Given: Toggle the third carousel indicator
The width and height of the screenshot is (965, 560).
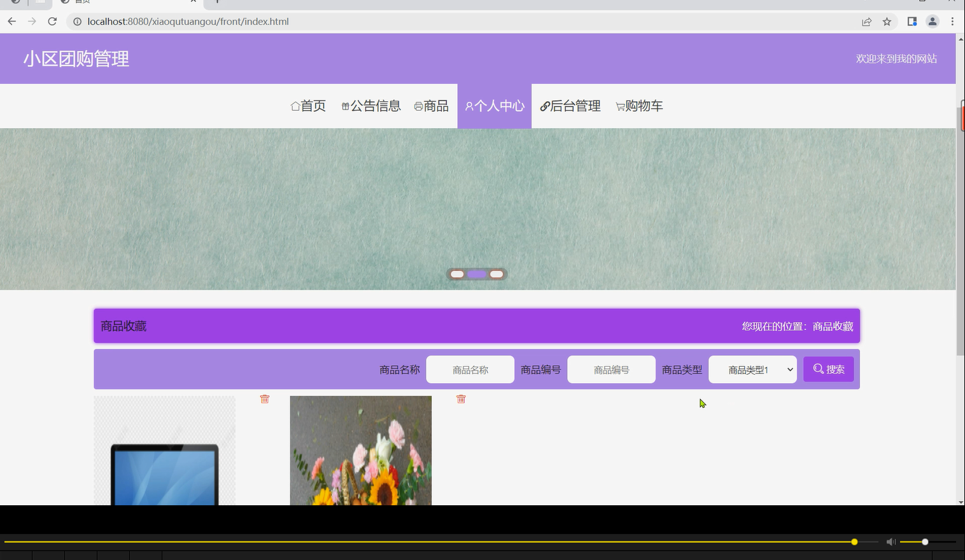Looking at the screenshot, I should (x=497, y=274).
